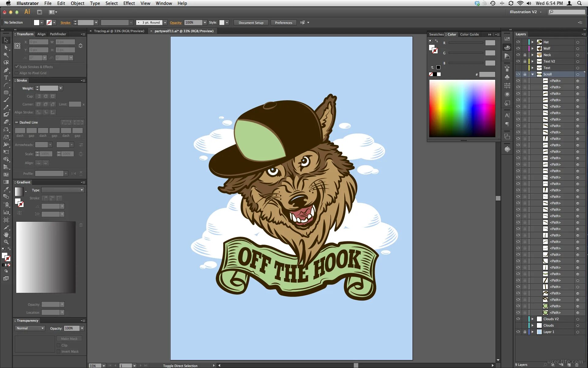Select the Hand tool panning icon

(x=6, y=235)
